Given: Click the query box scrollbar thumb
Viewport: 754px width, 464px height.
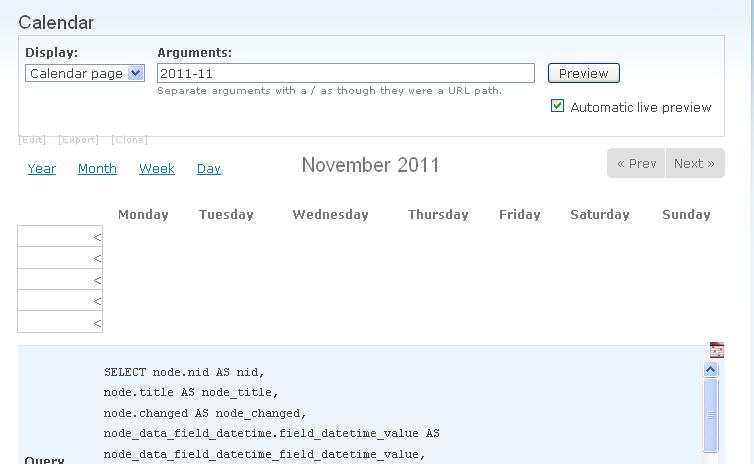Looking at the screenshot, I should coord(711,414).
